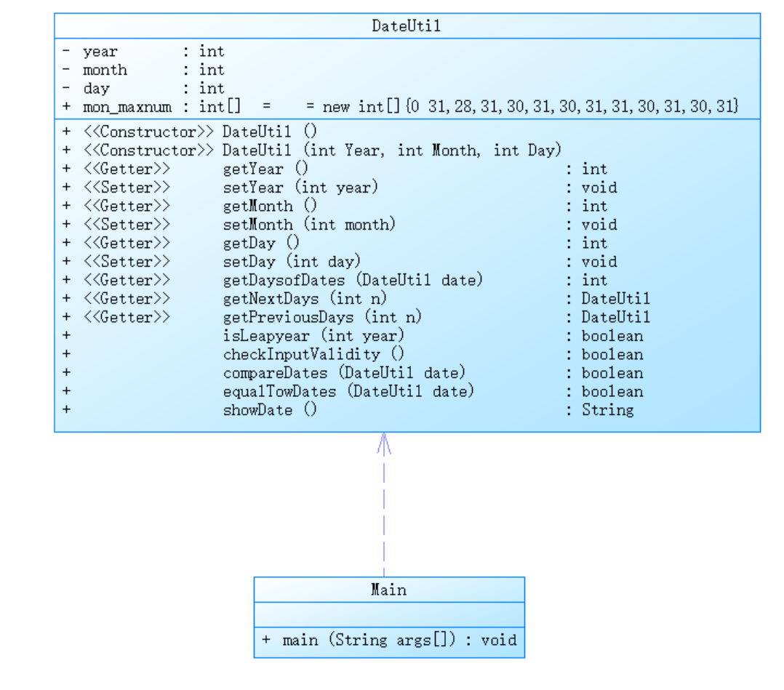Select the Main class title

point(389,590)
